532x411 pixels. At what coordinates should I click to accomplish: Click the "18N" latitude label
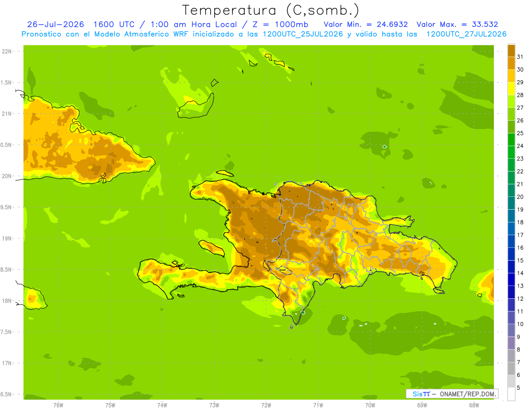pos(7,301)
